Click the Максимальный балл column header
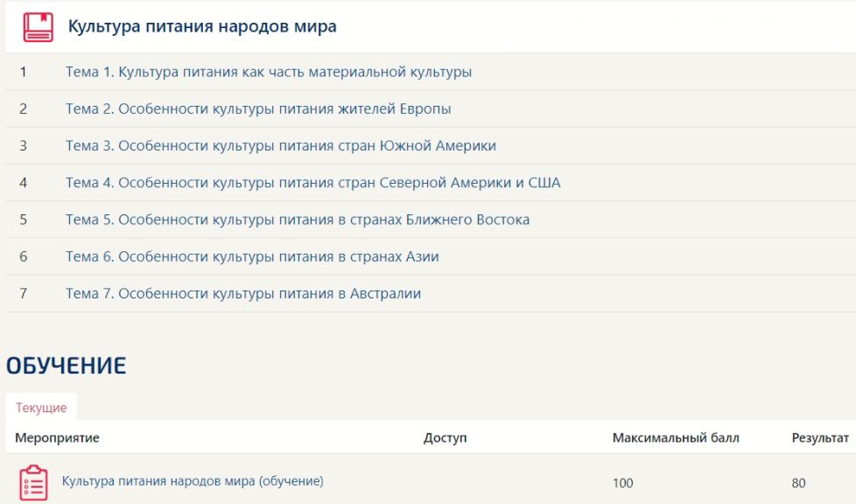Image resolution: width=856 pixels, height=504 pixels. (x=676, y=437)
